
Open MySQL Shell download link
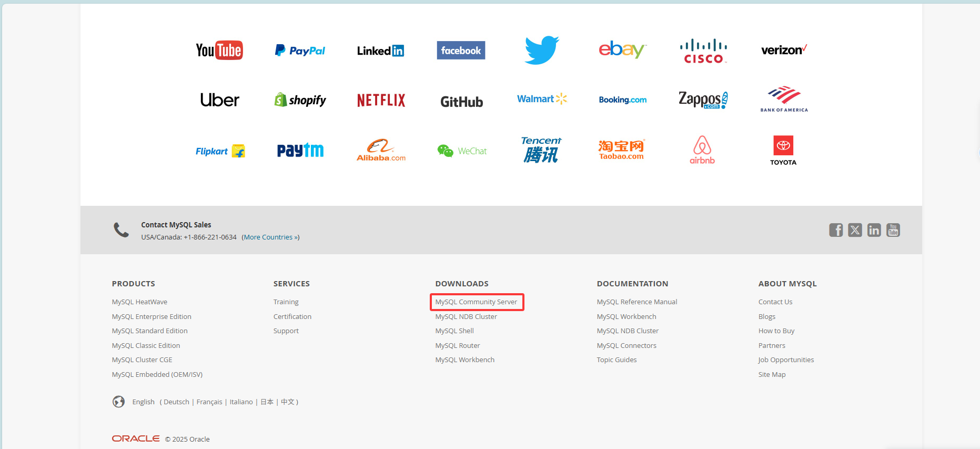point(454,331)
